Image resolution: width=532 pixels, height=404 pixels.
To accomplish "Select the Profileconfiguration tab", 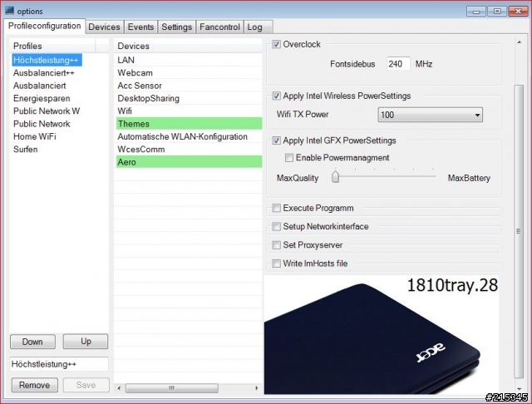I will [x=44, y=26].
